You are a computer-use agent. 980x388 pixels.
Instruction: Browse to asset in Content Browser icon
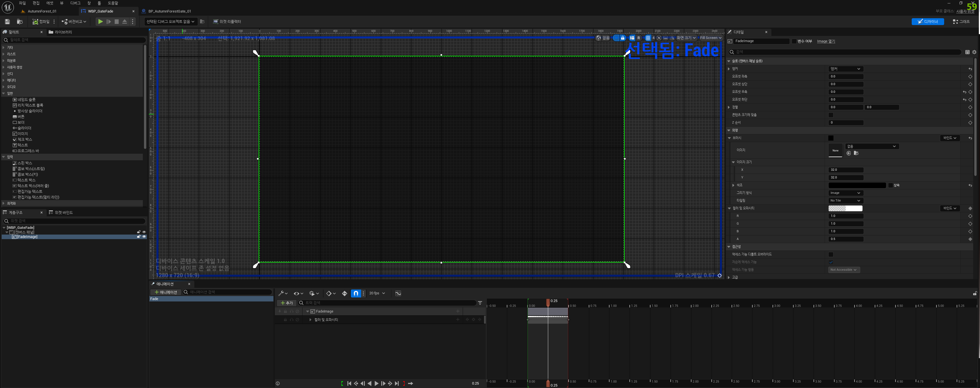click(x=20, y=22)
